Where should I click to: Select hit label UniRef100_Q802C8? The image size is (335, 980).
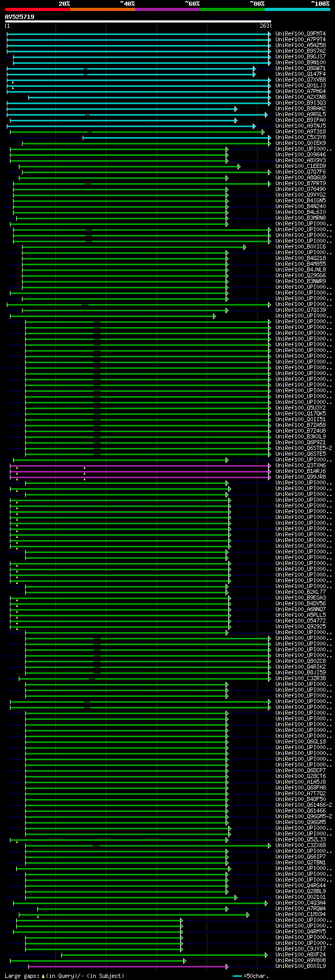300,661
